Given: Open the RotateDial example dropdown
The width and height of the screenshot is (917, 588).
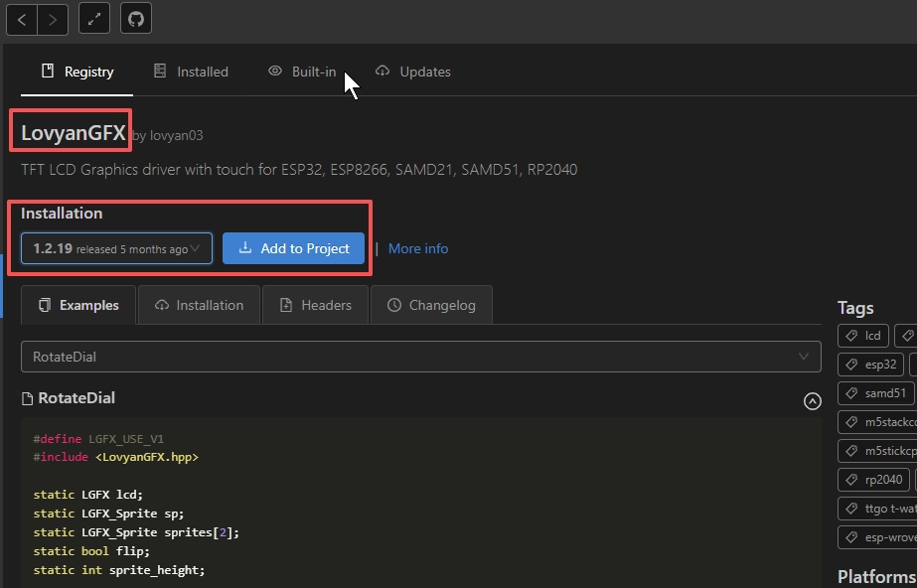Looking at the screenshot, I should (x=421, y=357).
